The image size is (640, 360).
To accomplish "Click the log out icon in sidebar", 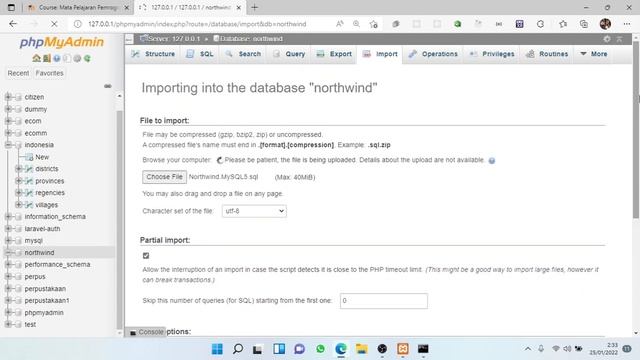I will [47, 58].
